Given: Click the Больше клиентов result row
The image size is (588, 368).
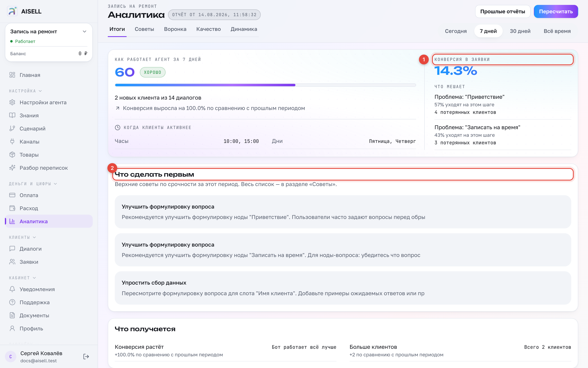Looking at the screenshot, I should (460, 350).
